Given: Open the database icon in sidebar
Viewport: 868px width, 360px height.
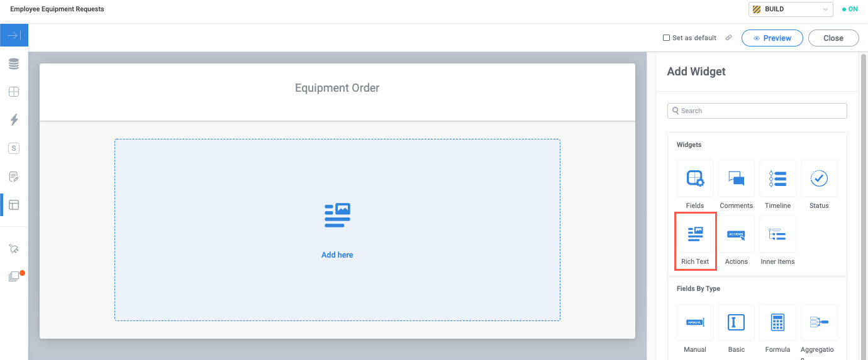Looking at the screenshot, I should 14,64.
